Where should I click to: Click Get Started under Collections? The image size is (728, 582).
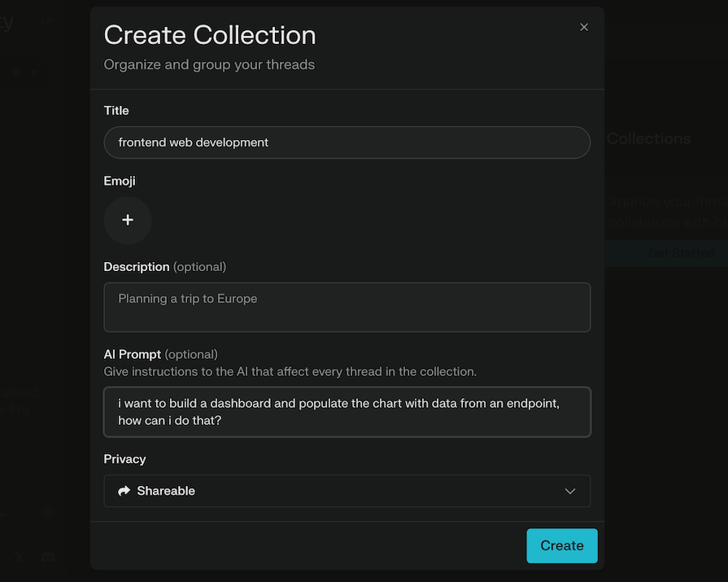(x=682, y=252)
